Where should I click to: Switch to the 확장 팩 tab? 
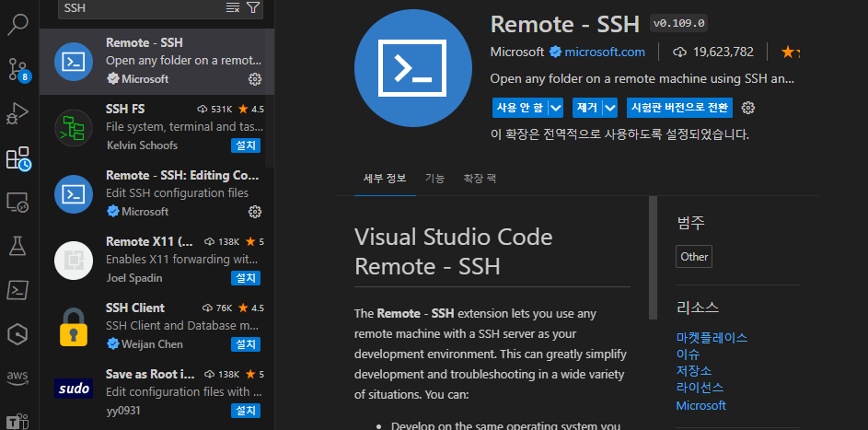[480, 179]
